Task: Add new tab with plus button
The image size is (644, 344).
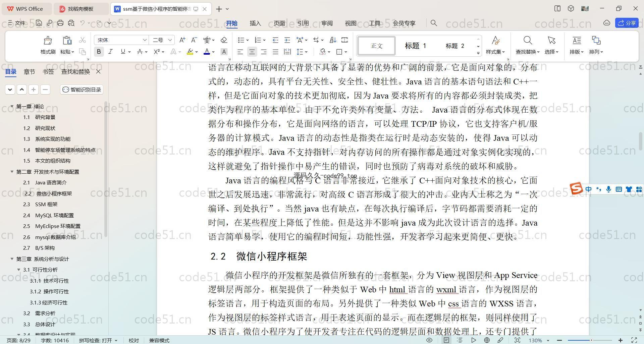Action: (x=219, y=9)
